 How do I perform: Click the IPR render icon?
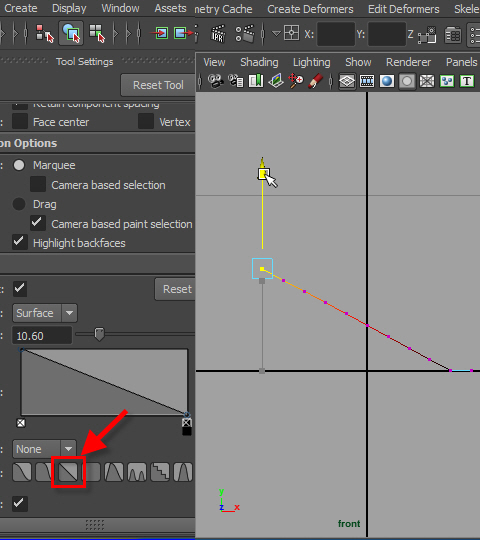218,34
